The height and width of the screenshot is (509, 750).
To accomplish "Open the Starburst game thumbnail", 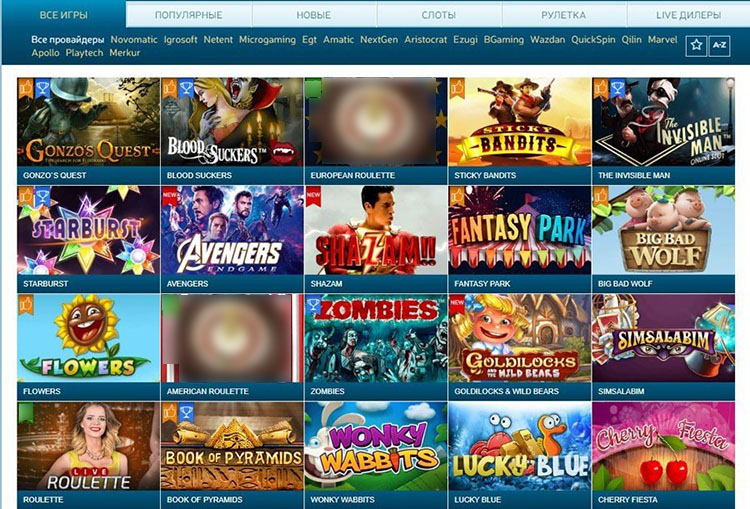I will [88, 230].
